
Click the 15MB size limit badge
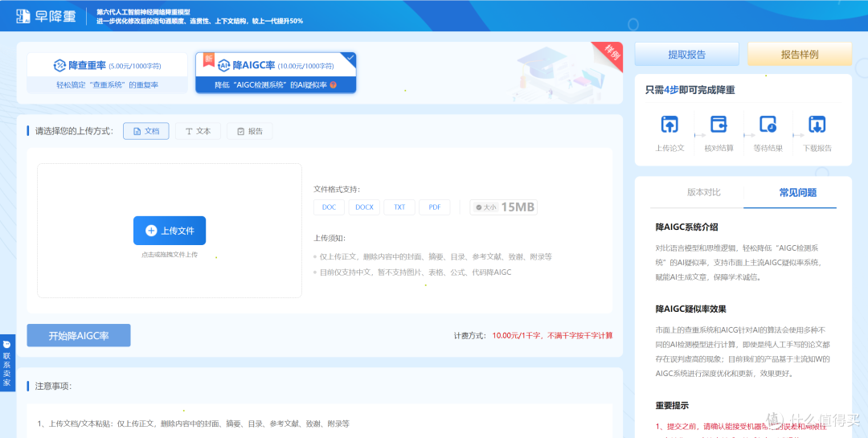[x=504, y=207]
